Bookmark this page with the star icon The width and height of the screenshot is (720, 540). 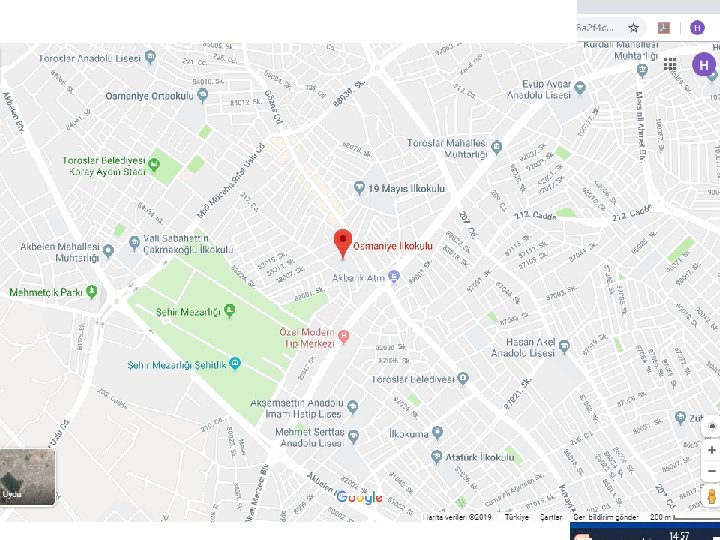(x=634, y=28)
